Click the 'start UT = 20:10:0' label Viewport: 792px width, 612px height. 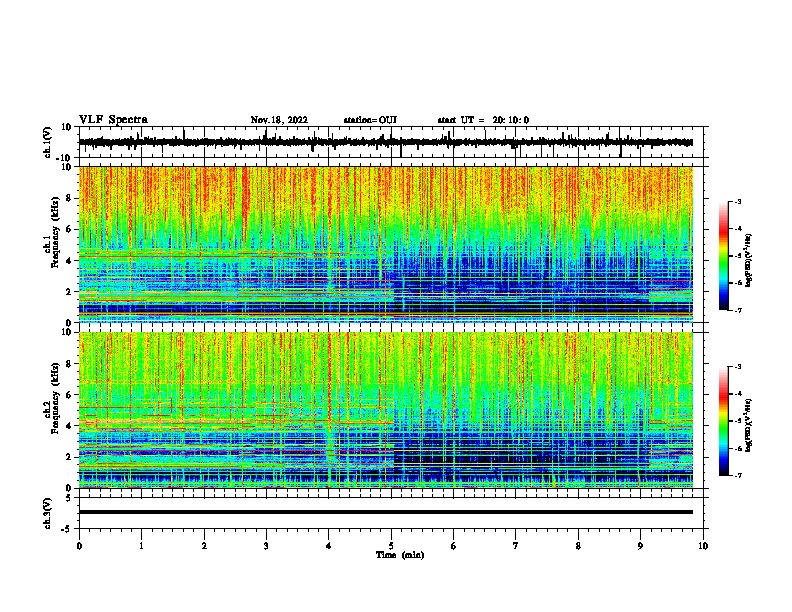[483, 120]
